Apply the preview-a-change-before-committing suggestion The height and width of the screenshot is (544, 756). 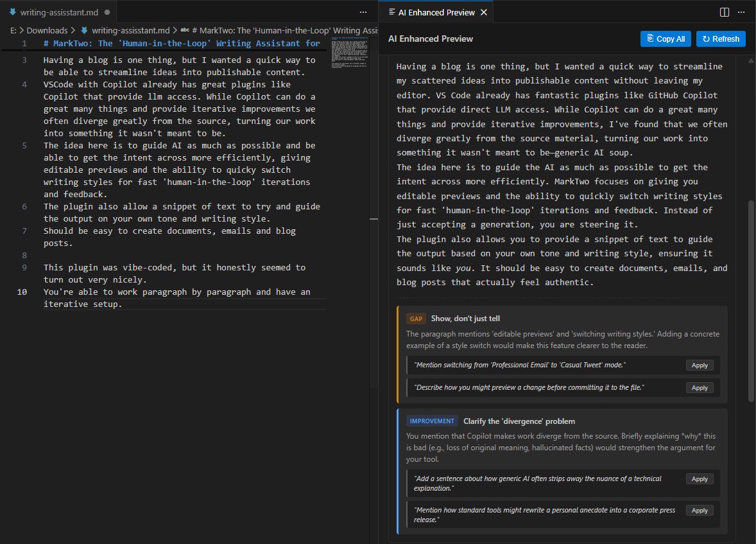(700, 388)
